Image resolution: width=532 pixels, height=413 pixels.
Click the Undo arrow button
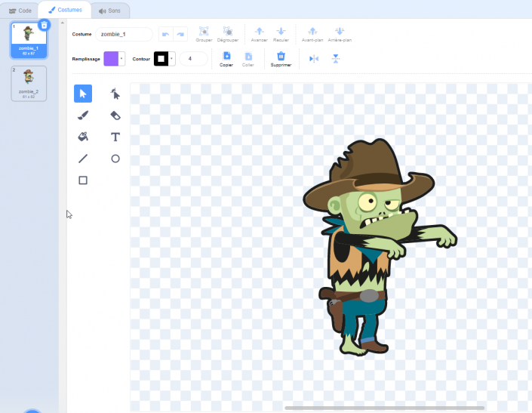tap(166, 34)
